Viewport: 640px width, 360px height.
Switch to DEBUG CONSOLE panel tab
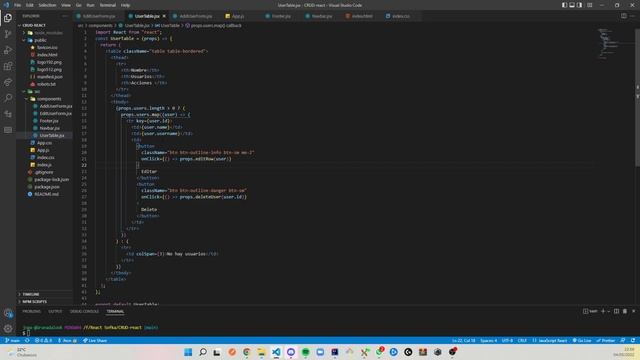coord(84,311)
